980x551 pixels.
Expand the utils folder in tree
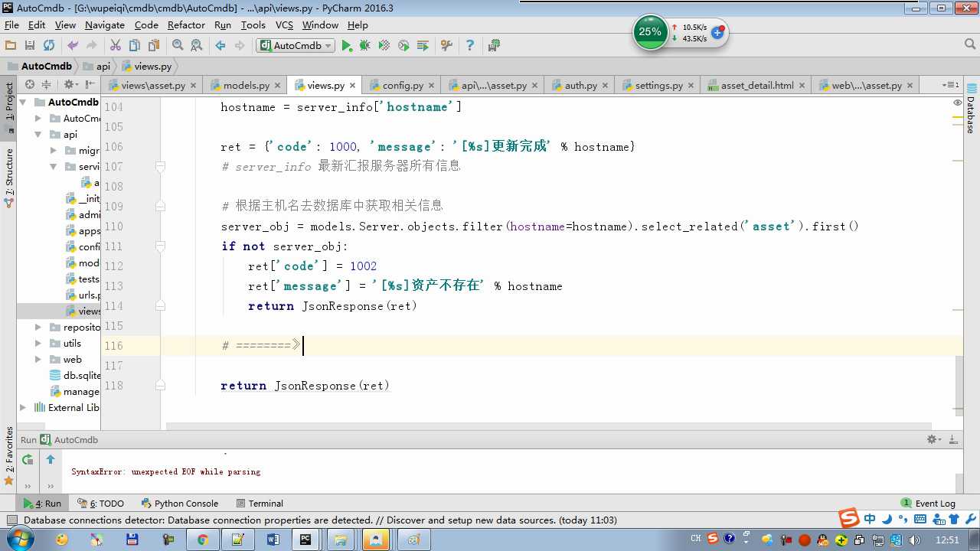click(x=38, y=343)
